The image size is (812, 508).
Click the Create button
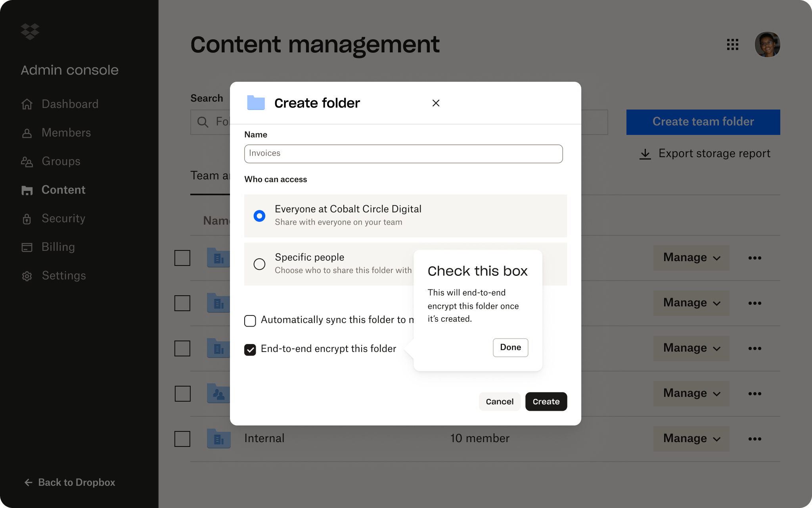[x=546, y=402]
